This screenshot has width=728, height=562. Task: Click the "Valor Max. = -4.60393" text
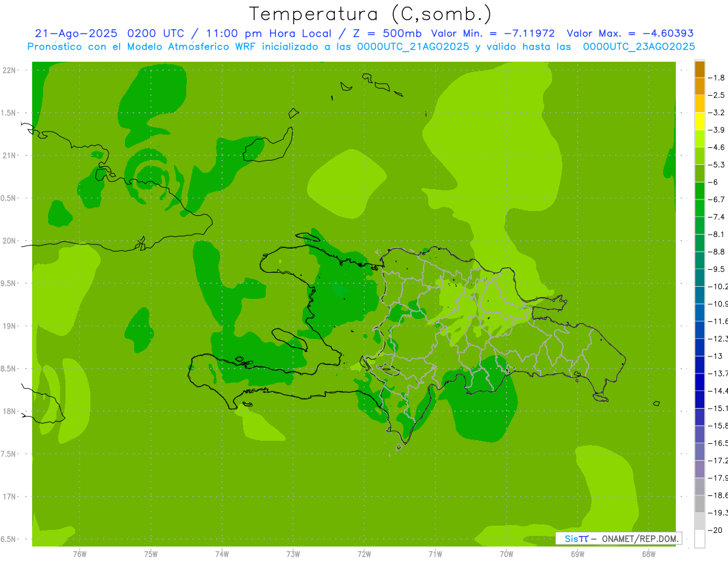[x=630, y=33]
